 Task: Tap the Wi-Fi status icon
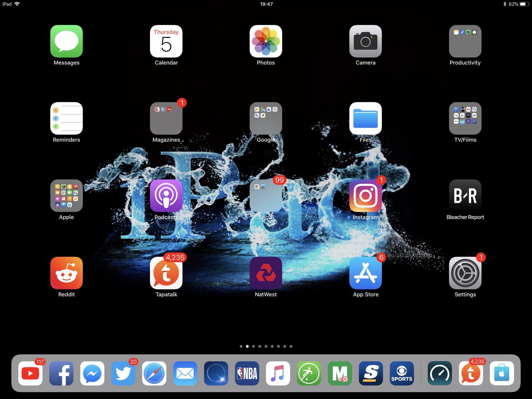(x=17, y=4)
